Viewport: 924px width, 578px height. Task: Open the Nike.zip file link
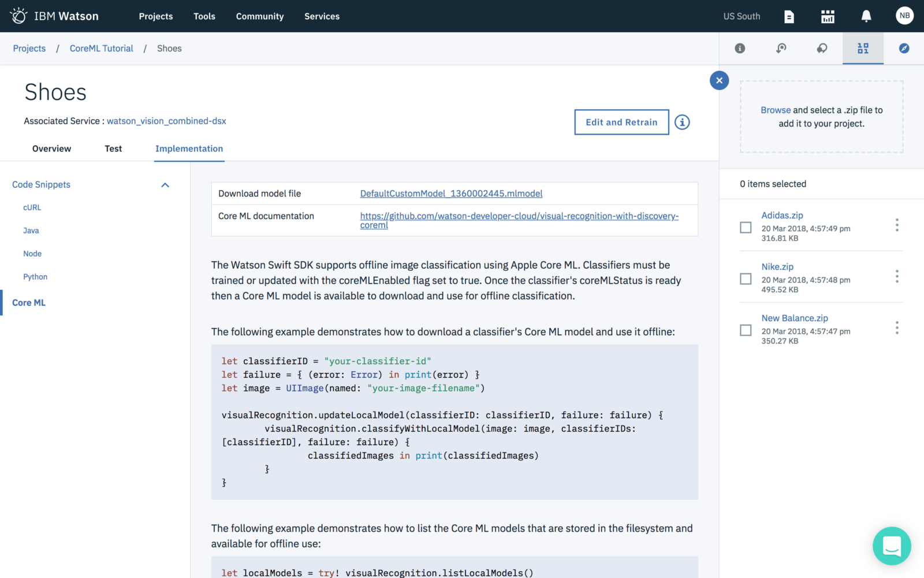[777, 266]
